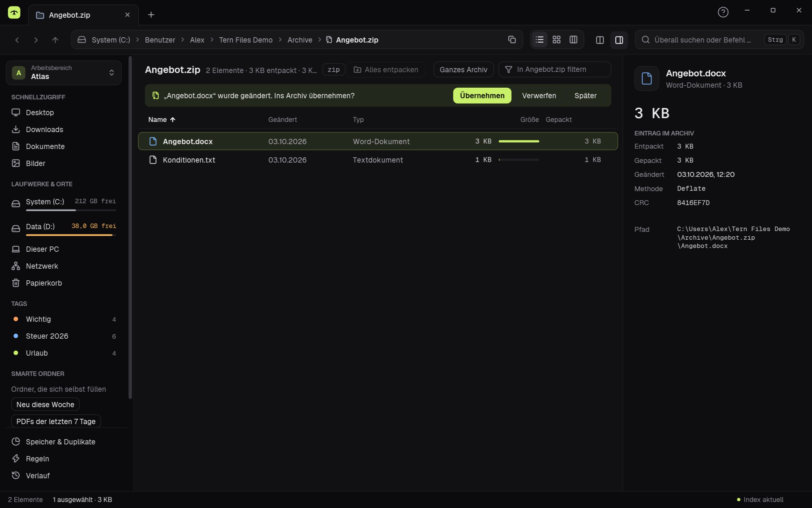Switch to grid view
The width and height of the screenshot is (812, 508).
pos(556,40)
